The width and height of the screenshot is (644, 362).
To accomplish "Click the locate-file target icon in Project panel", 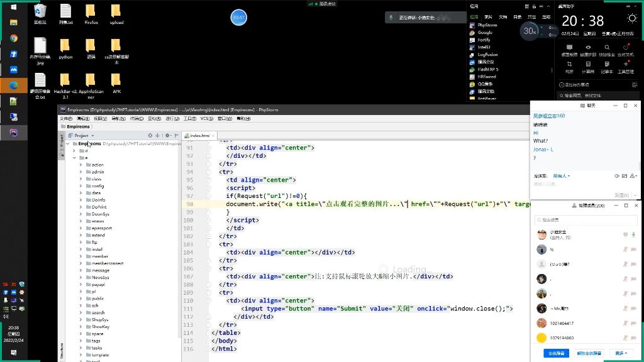I will point(150,136).
